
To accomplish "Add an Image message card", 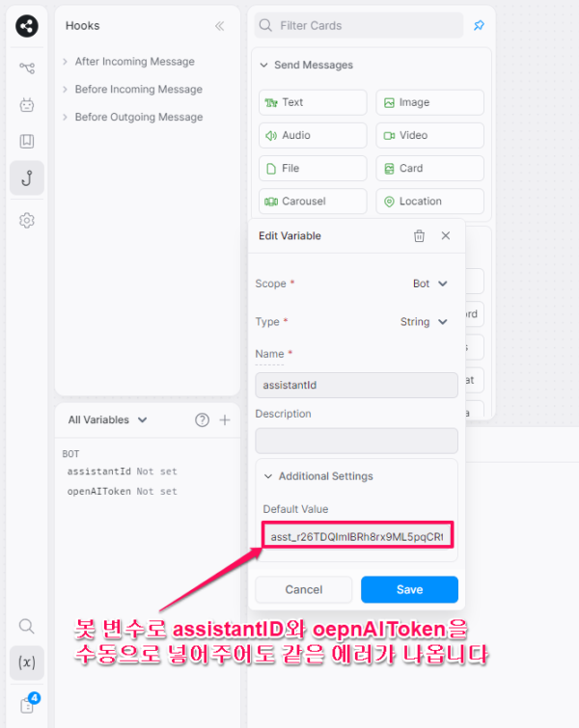I will point(429,102).
